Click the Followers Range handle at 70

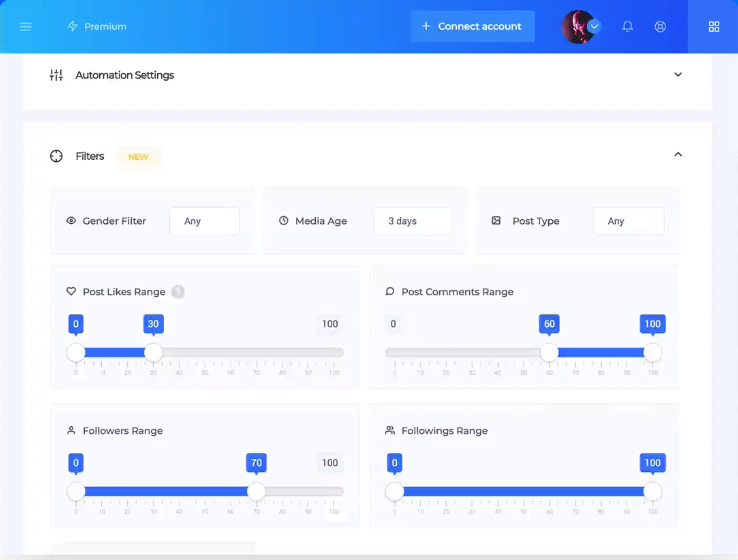256,491
